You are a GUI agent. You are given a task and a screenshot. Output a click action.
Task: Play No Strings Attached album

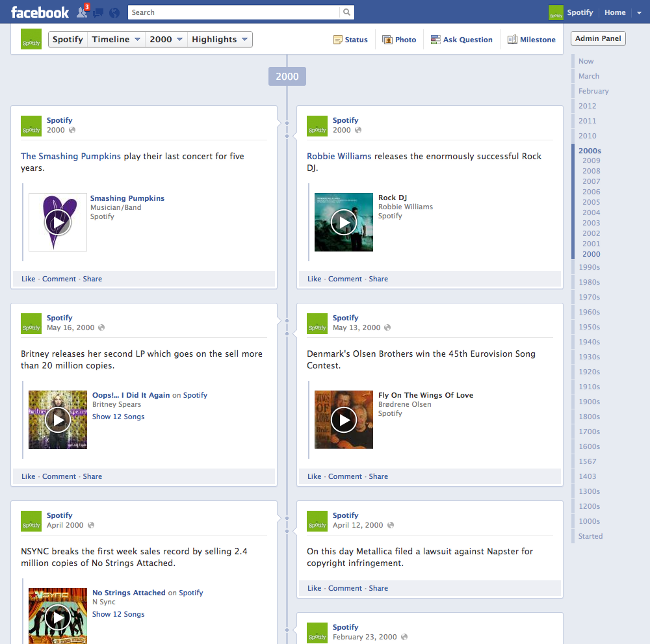click(x=58, y=617)
